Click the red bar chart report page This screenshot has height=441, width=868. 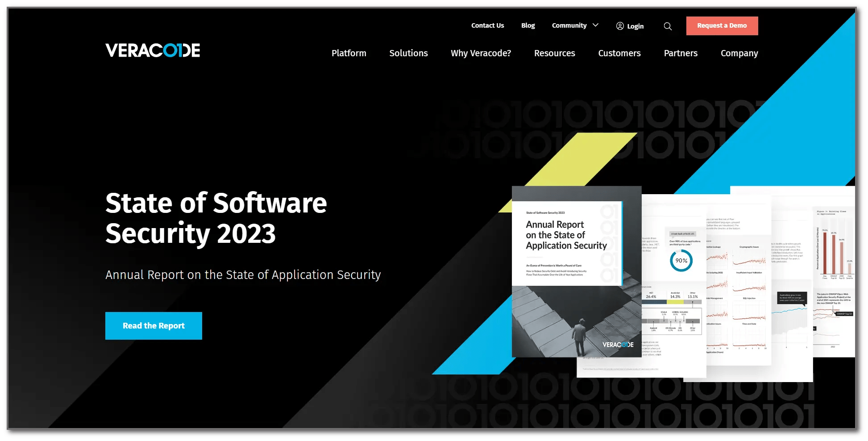835,251
